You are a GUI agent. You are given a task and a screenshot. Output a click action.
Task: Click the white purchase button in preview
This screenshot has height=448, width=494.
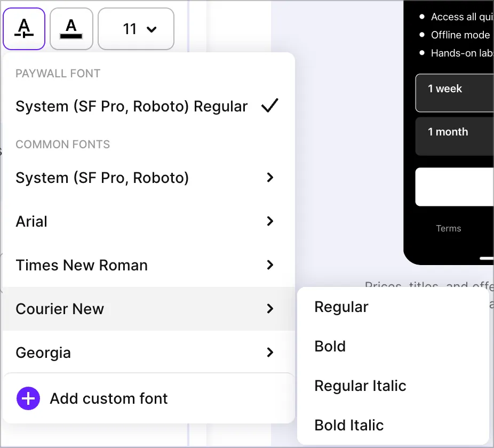[x=455, y=187]
